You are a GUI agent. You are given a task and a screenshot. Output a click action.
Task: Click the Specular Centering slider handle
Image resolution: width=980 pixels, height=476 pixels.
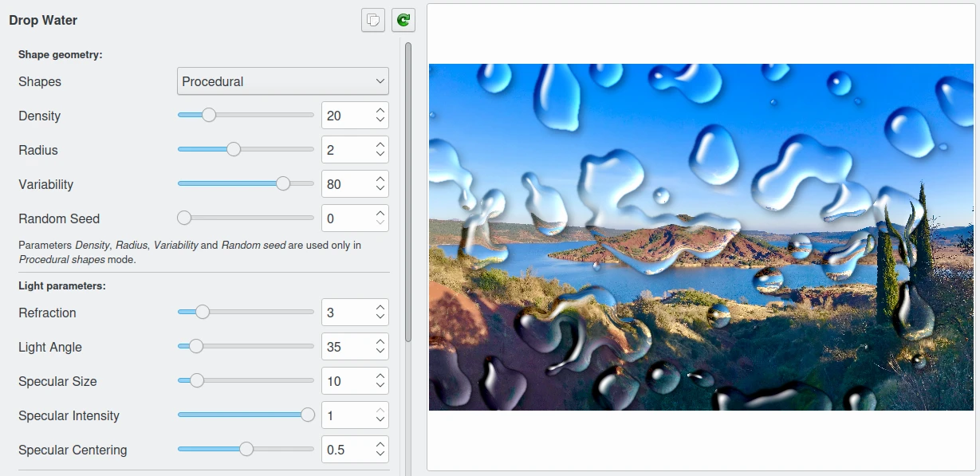(x=246, y=450)
